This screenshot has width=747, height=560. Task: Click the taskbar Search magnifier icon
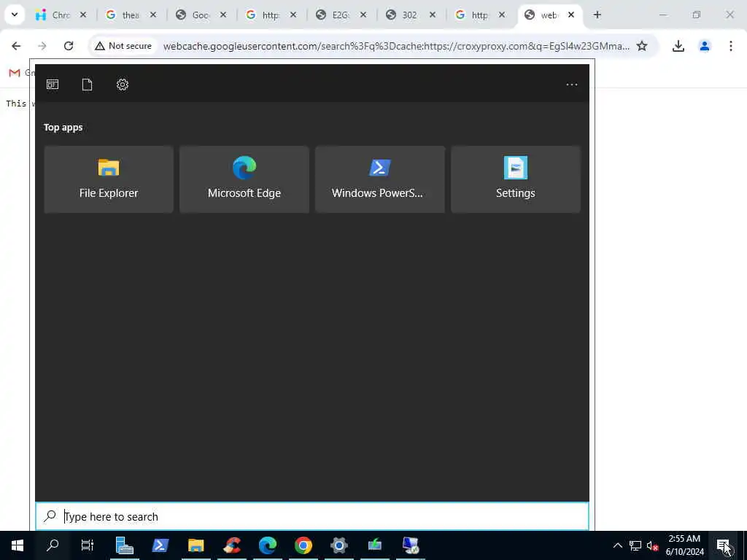coord(53,545)
